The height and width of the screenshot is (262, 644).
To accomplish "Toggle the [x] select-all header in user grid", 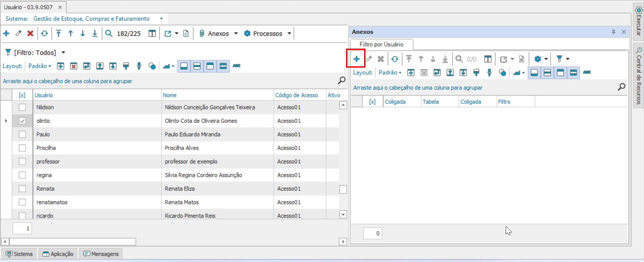I will 22,95.
